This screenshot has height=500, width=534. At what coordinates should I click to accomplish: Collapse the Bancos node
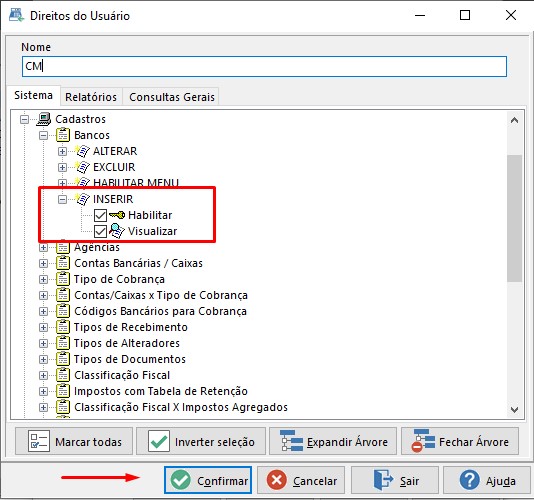click(43, 135)
